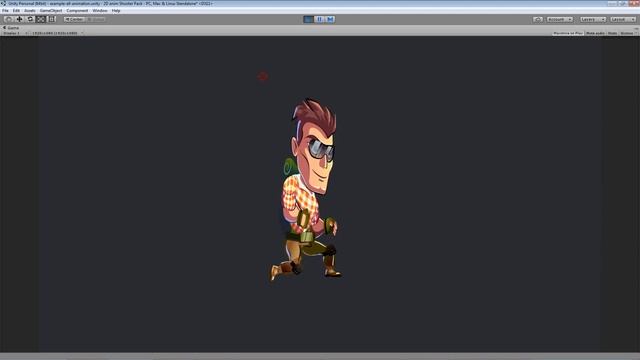Open the Help menu

click(116, 11)
